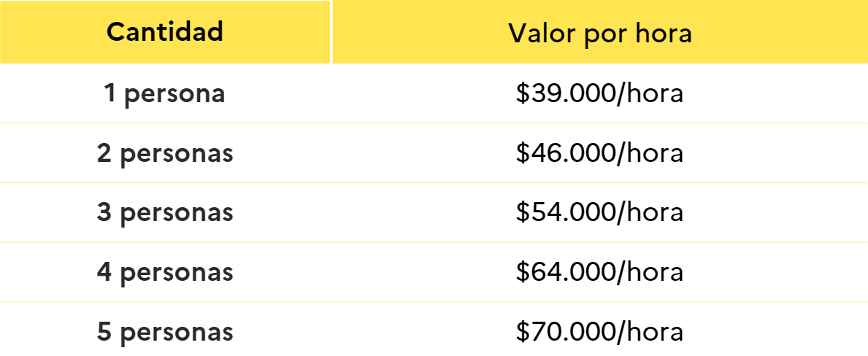The width and height of the screenshot is (868, 356).
Task: Click the line between 1 persona and 2 personas rows
Action: pos(434,123)
